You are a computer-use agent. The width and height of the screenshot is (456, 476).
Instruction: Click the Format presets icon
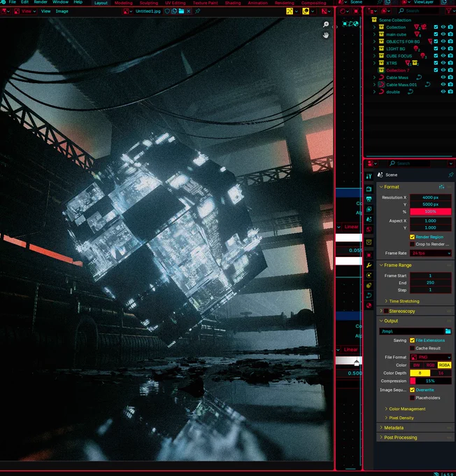coord(441,187)
